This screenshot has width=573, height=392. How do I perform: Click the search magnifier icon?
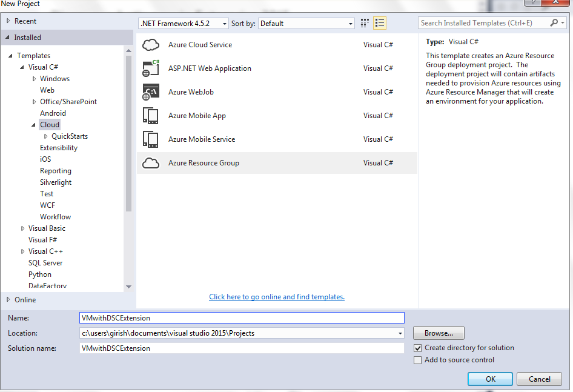click(554, 22)
